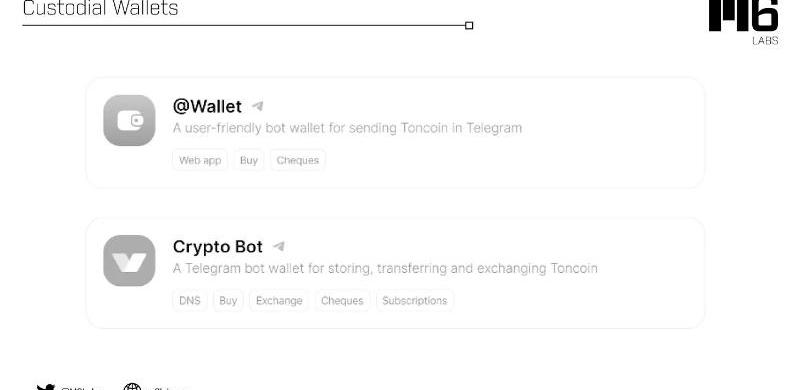The height and width of the screenshot is (390, 800).
Task: Click the Crypto Bot app icon
Action: tap(129, 261)
